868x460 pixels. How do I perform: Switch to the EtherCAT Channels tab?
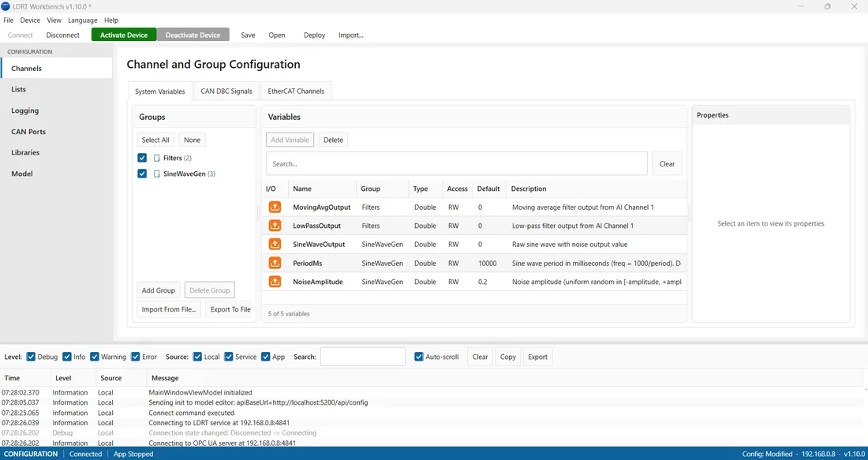coord(296,92)
